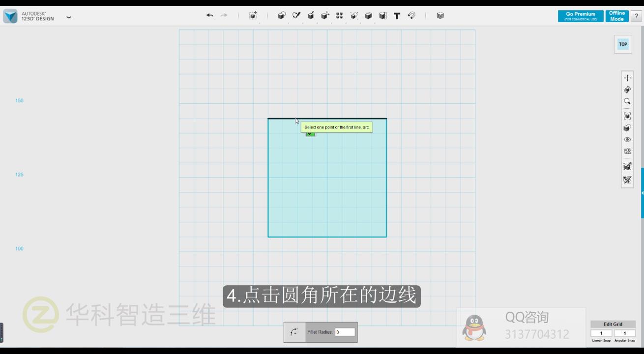Click the sketch fillet tool icon
The width and height of the screenshot is (644, 354).
(x=294, y=332)
